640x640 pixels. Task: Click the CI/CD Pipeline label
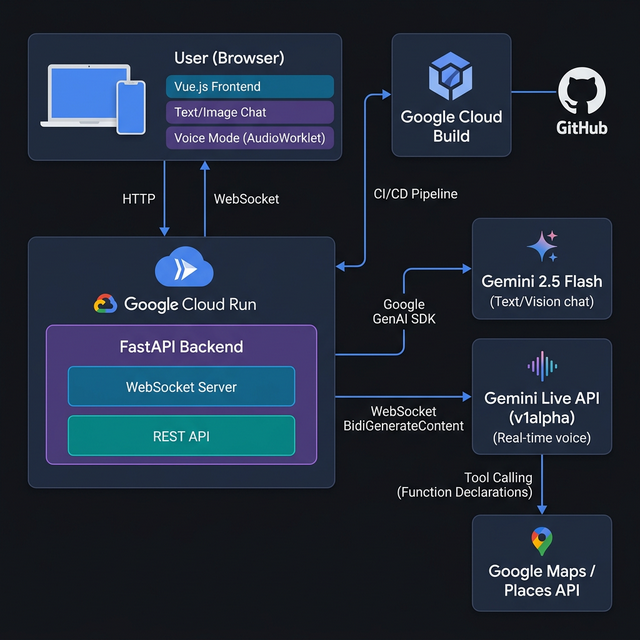tap(416, 194)
